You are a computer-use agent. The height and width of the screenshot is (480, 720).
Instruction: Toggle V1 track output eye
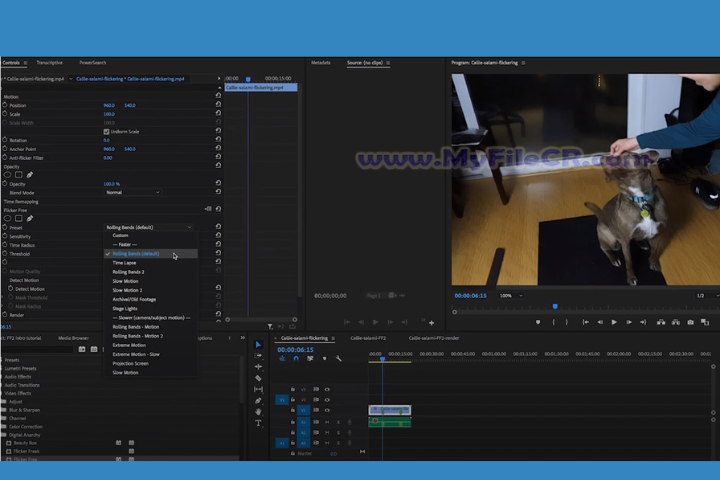[x=327, y=410]
